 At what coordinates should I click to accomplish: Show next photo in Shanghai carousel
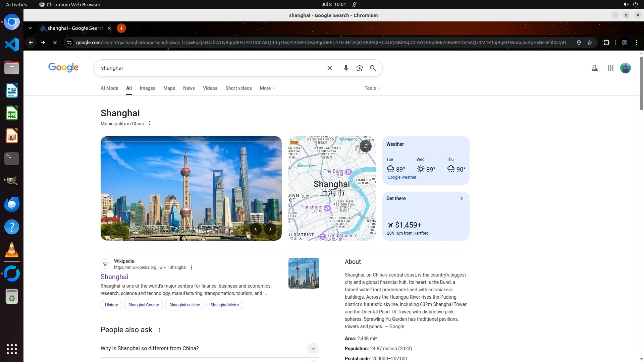point(270,229)
